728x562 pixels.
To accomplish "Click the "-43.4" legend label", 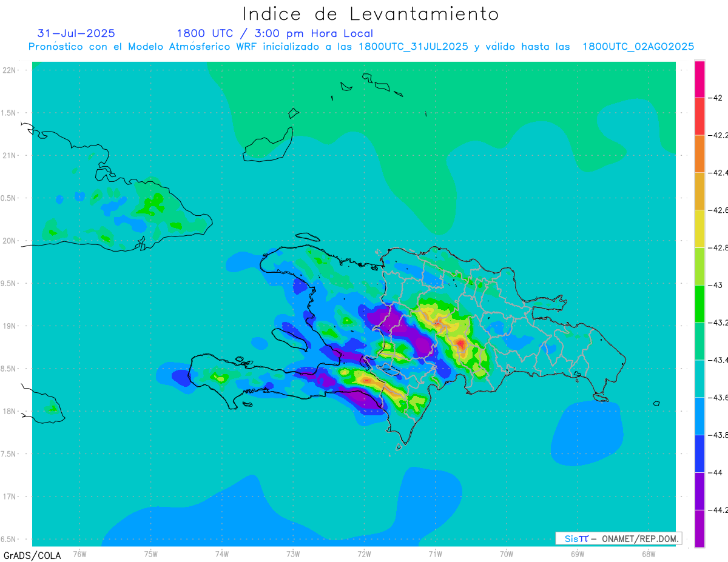I will tap(718, 360).
